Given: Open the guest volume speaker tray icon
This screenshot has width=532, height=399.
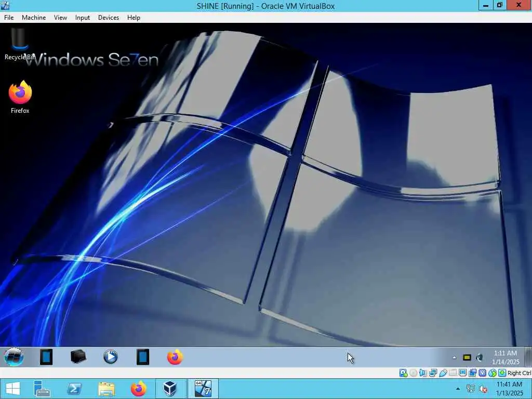Looking at the screenshot, I should (480, 357).
